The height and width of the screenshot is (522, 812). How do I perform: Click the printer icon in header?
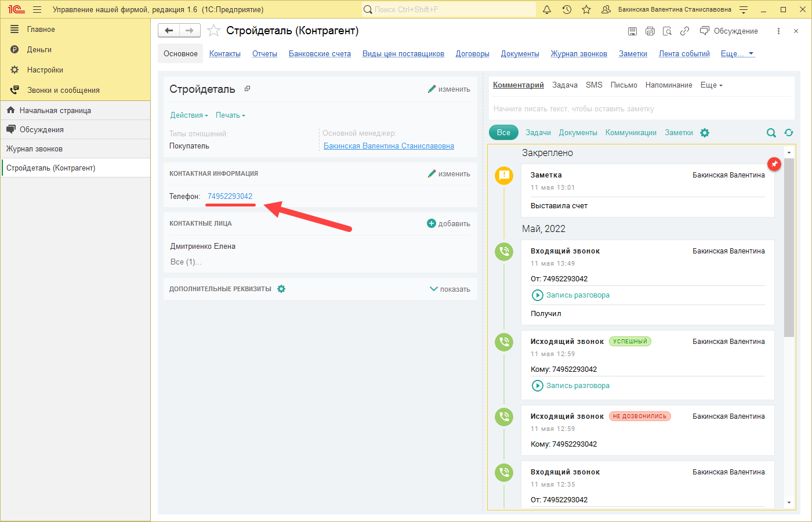(x=650, y=31)
